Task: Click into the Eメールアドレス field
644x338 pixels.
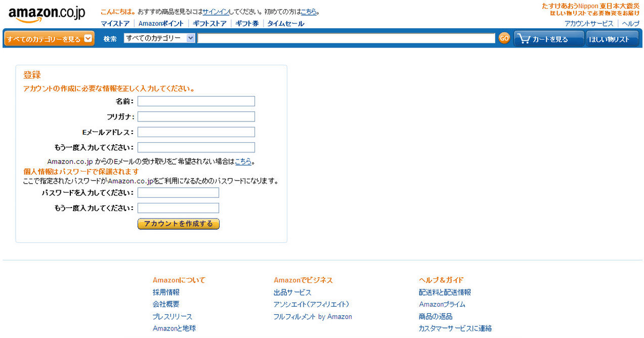Action: click(x=196, y=132)
